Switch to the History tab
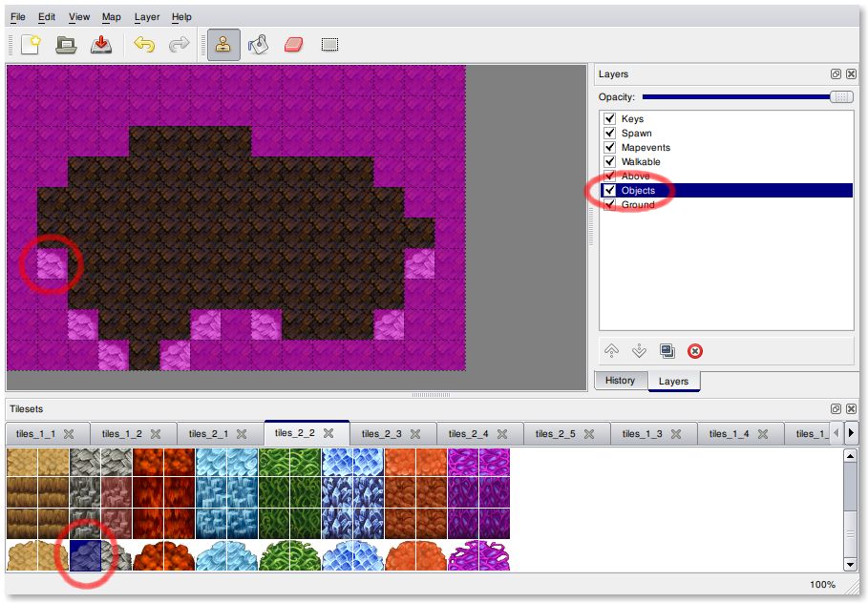868x603 pixels. coord(620,381)
